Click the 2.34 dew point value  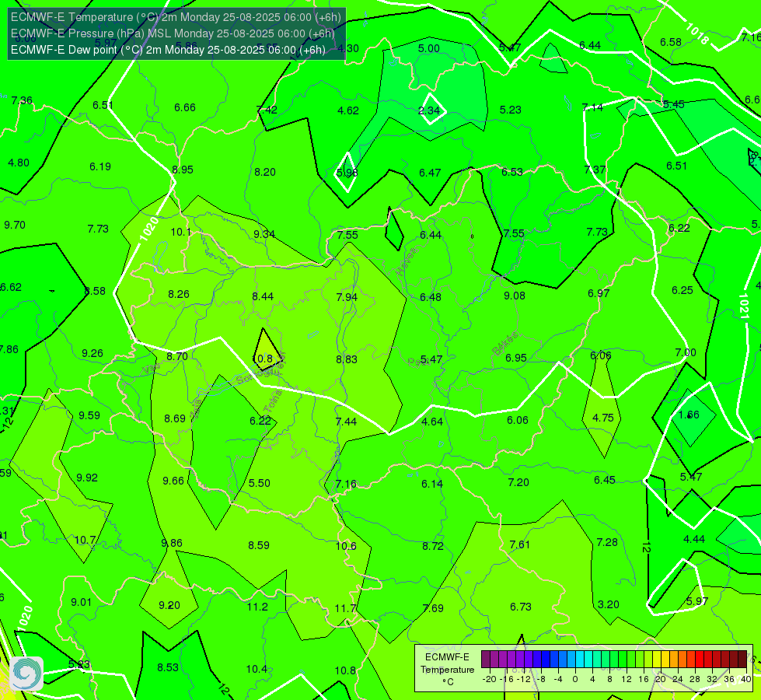[x=429, y=110]
